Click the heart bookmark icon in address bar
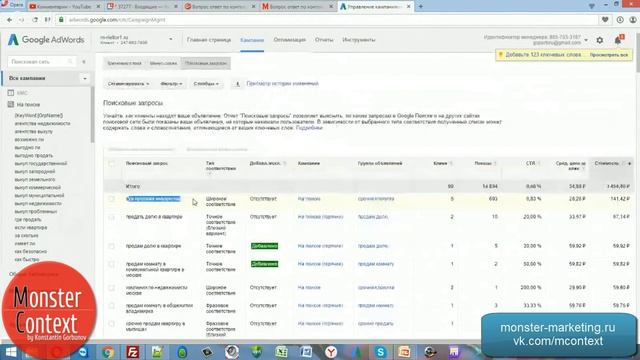The image size is (640, 360). [x=605, y=20]
